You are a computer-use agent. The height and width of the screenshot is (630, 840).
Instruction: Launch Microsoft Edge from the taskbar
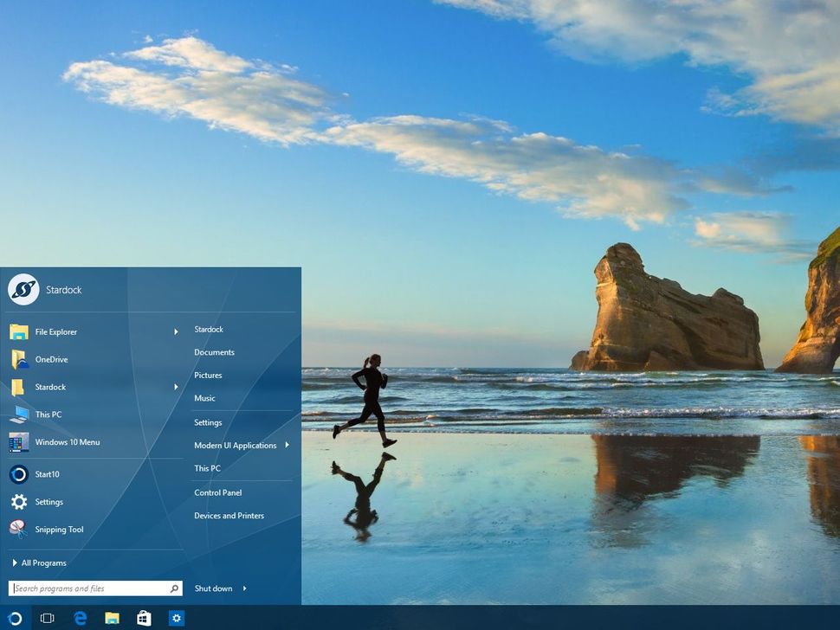(81, 618)
